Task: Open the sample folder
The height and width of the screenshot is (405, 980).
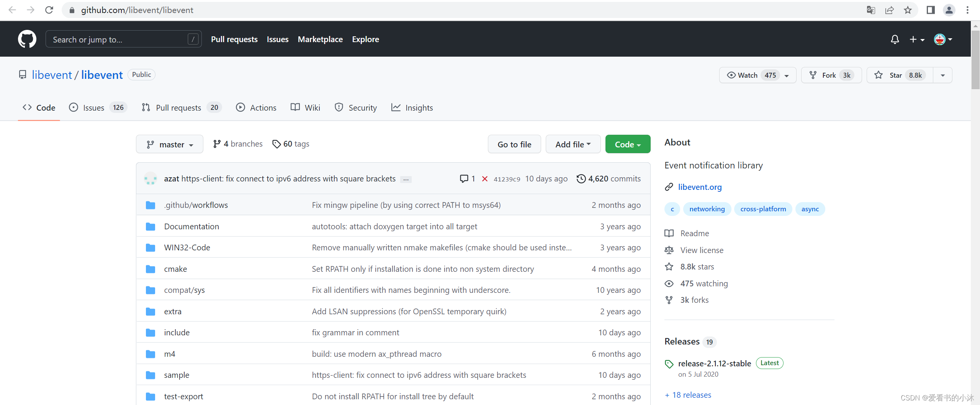Action: tap(177, 375)
